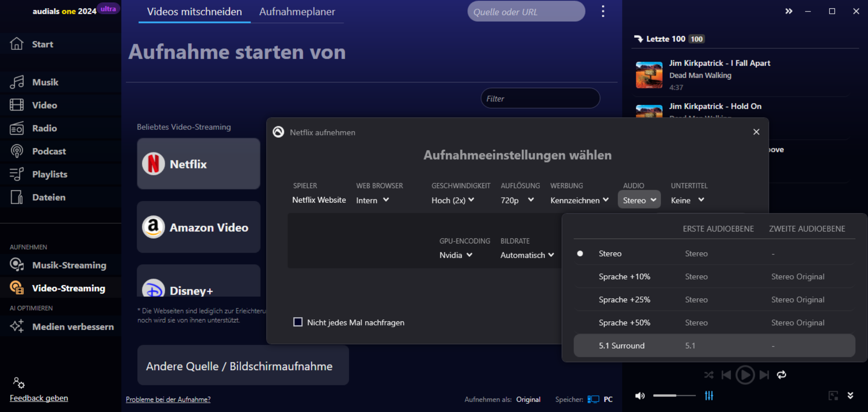Click the repeat playback icon
868x412 pixels.
(x=782, y=375)
